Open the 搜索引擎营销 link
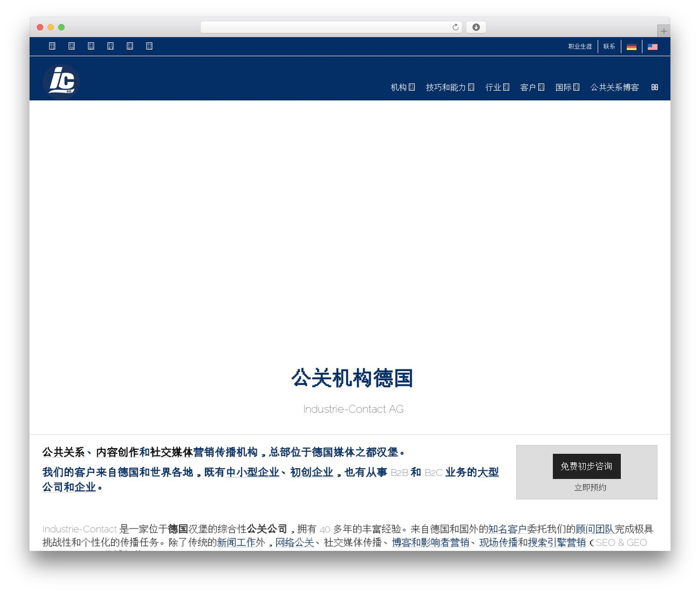The image size is (700, 593). tap(557, 543)
